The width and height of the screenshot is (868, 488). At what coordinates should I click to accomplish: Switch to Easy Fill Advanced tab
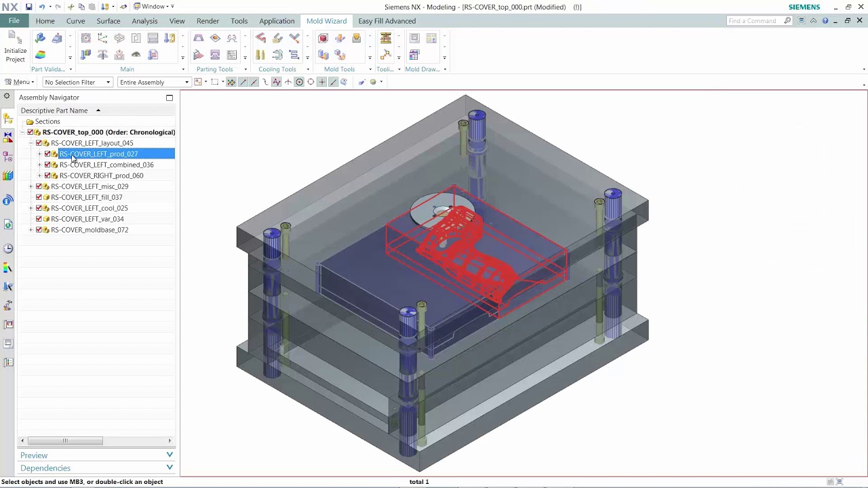point(387,21)
